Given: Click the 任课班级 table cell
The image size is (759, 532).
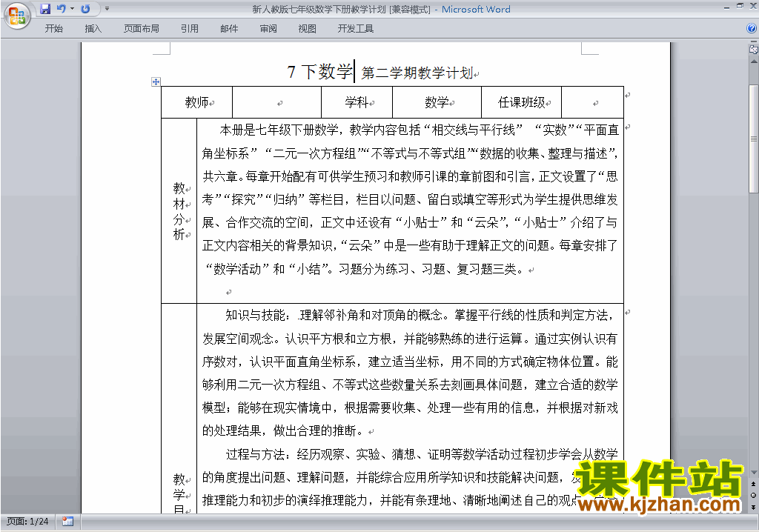Looking at the screenshot, I should 521,102.
